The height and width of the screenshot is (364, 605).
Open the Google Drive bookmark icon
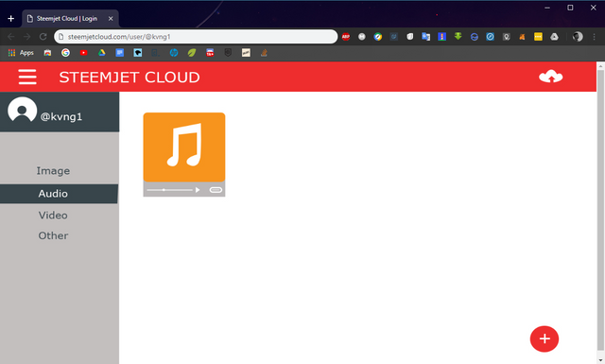(x=101, y=53)
